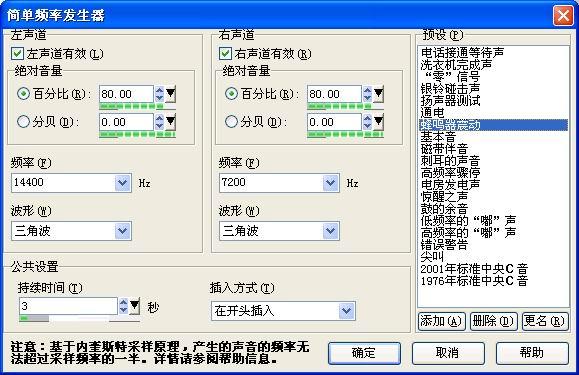The width and height of the screenshot is (579, 375).
Task: Click right channel percentage field 80.00
Action: pos(334,94)
